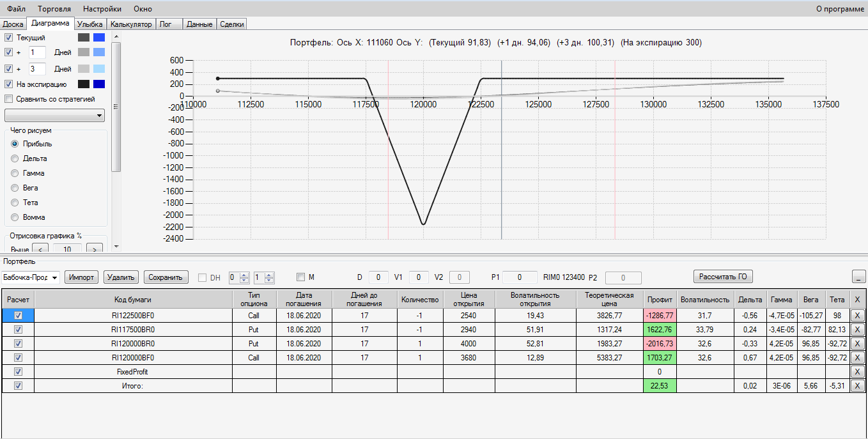Open the О программе menu item
The width and height of the screenshot is (868, 439).
pos(840,9)
